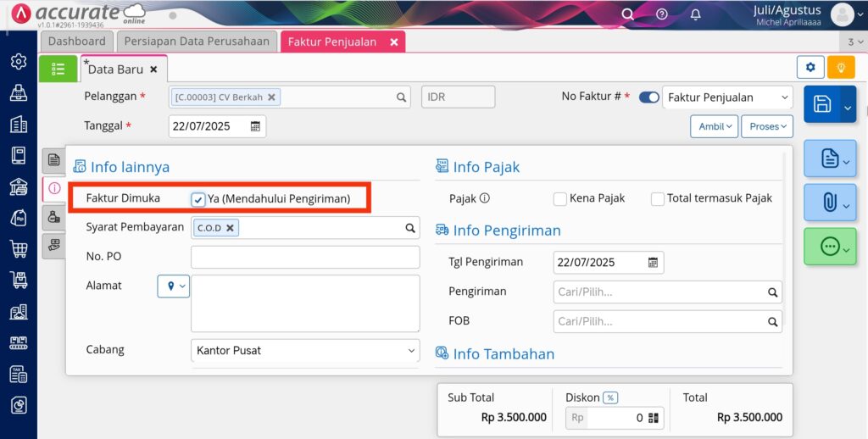868x439 pixels.
Task: Open the cash register sidebar module
Action: click(x=19, y=93)
